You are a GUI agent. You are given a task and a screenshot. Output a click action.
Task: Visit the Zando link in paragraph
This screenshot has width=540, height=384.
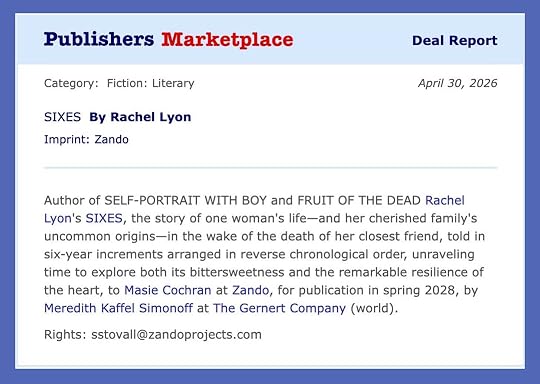click(x=250, y=290)
